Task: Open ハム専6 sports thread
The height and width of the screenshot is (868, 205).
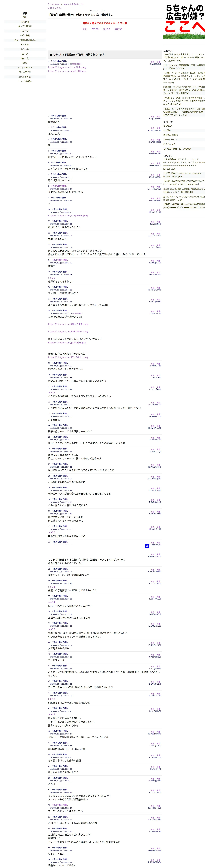Action: pyautogui.click(x=167, y=130)
